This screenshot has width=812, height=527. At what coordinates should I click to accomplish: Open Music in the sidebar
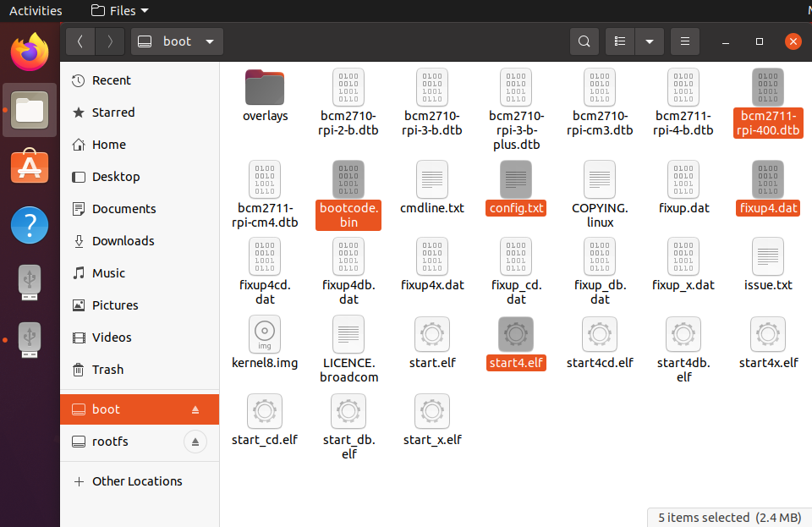(140, 273)
